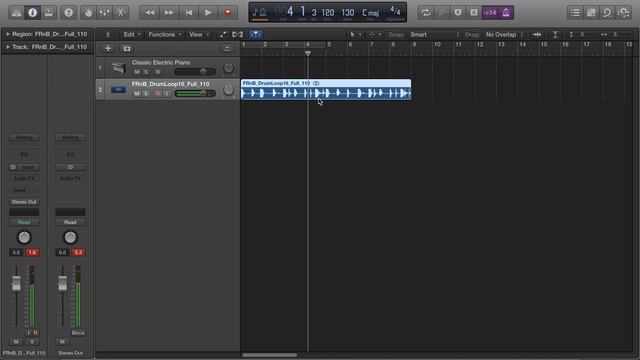Open the List Editors icon

(x=576, y=13)
